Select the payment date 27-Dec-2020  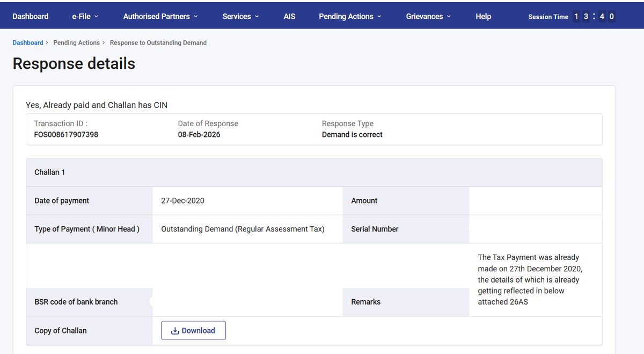(182, 200)
